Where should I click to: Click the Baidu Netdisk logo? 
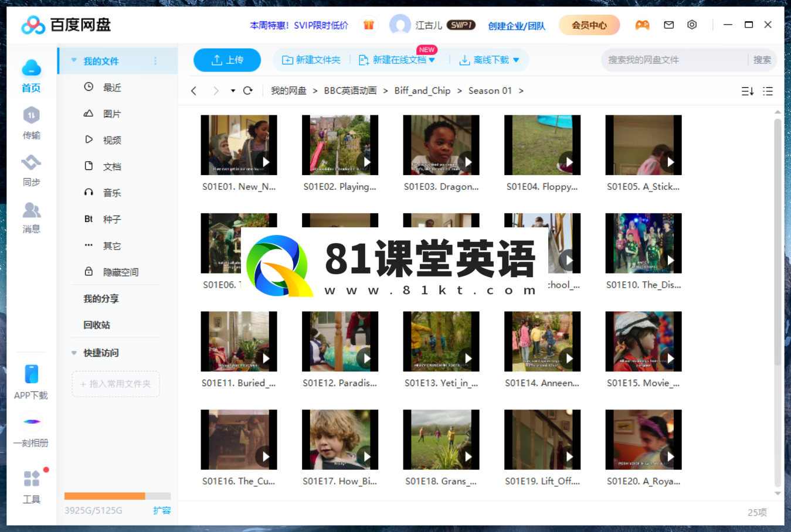(x=66, y=25)
